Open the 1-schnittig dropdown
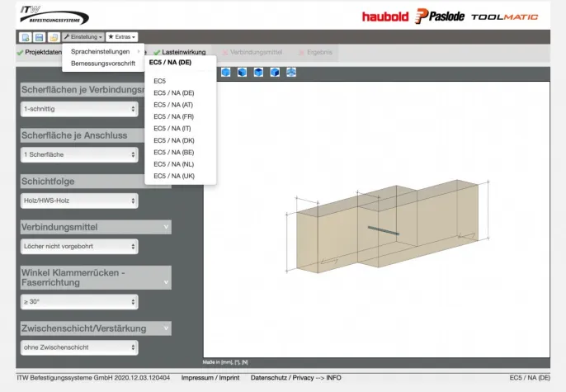 pos(79,109)
